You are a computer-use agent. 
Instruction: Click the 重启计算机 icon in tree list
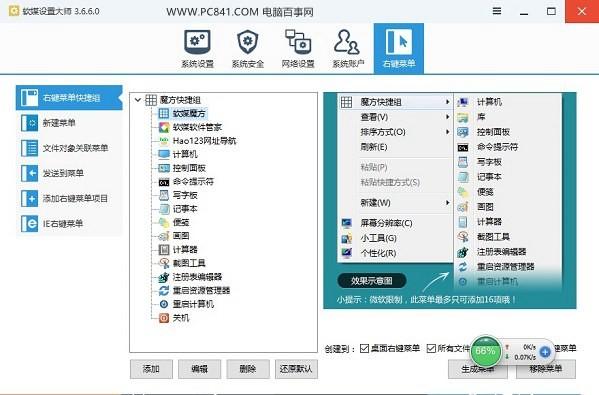click(x=164, y=304)
